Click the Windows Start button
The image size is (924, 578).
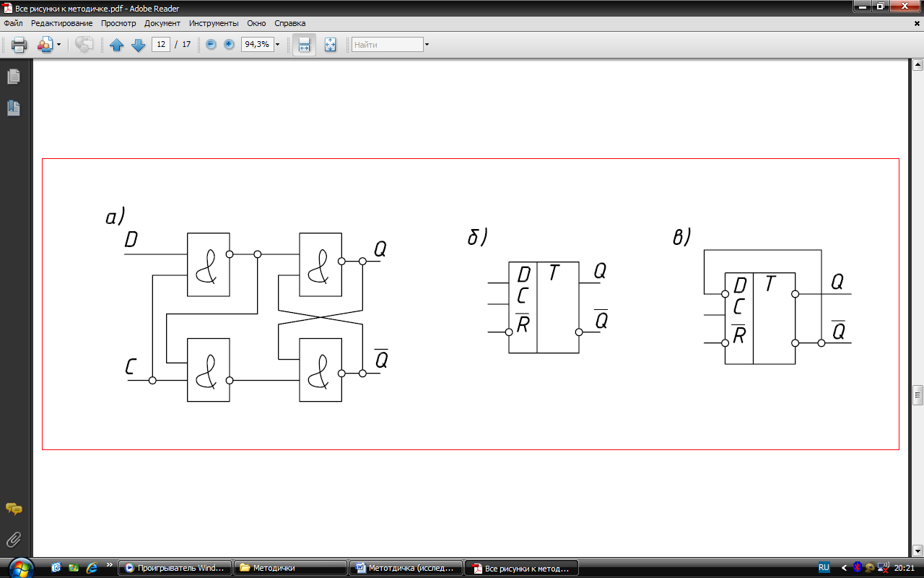pyautogui.click(x=19, y=567)
